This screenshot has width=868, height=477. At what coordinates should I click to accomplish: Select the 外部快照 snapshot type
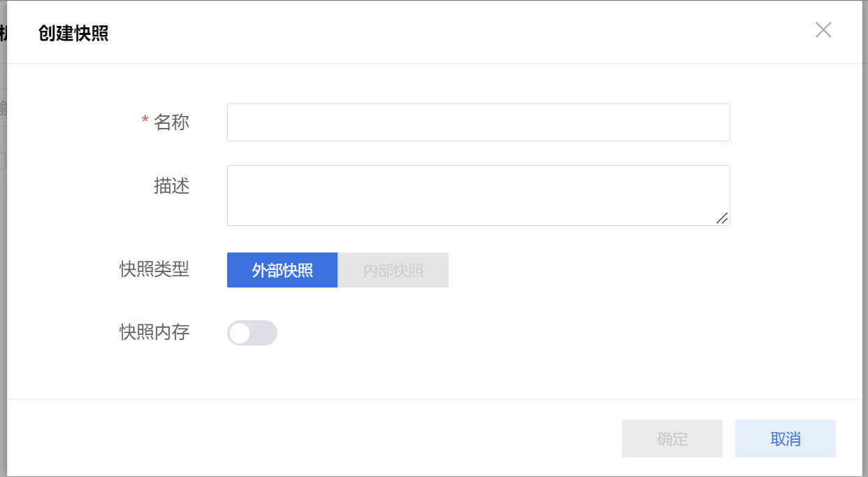tap(282, 270)
